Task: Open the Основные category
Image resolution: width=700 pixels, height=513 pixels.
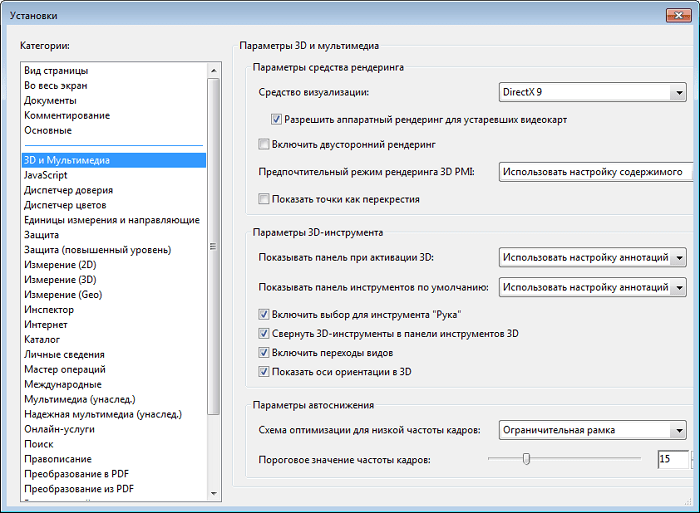Action: point(114,130)
